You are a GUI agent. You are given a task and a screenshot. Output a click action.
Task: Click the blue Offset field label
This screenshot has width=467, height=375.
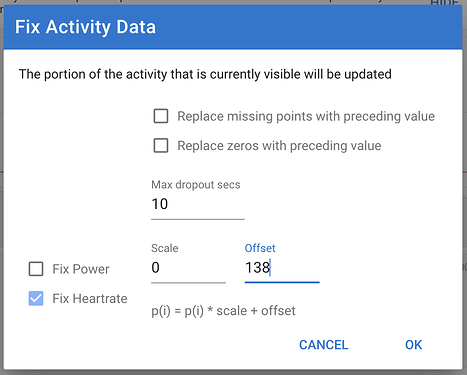[260, 248]
